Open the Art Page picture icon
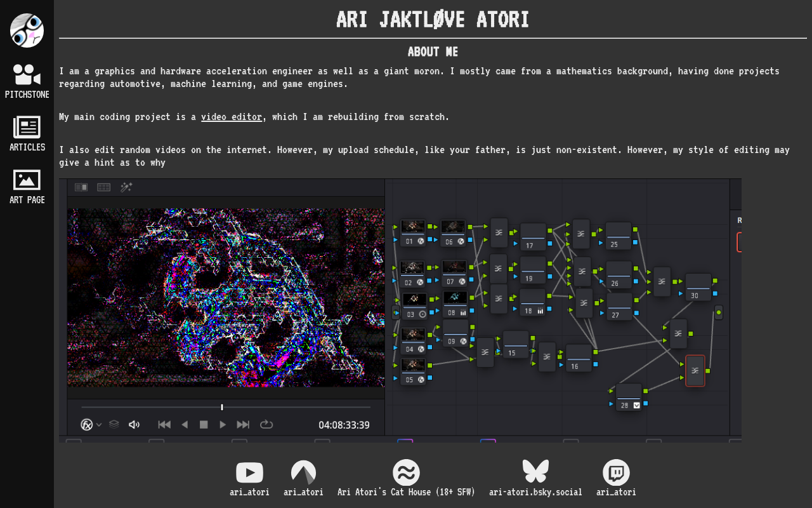Image resolution: width=812 pixels, height=508 pixels. pos(27,180)
